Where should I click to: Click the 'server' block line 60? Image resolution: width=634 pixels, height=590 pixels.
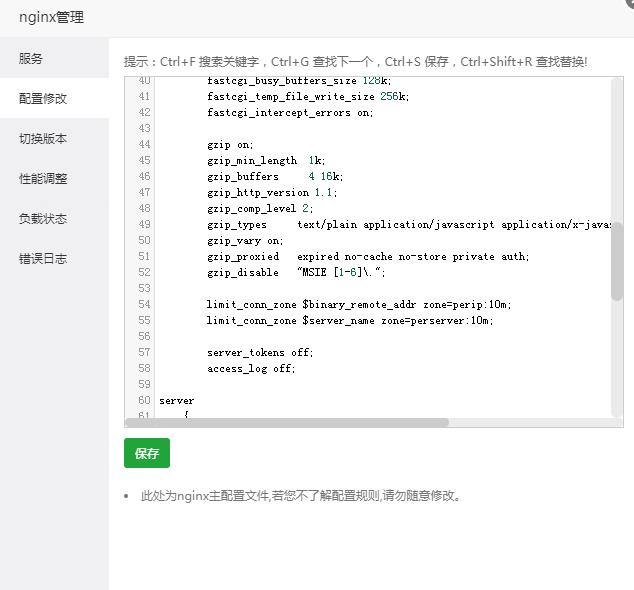tap(177, 401)
